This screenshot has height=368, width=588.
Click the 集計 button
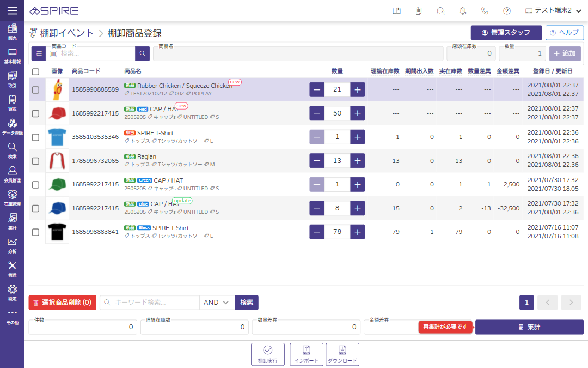pyautogui.click(x=529, y=327)
